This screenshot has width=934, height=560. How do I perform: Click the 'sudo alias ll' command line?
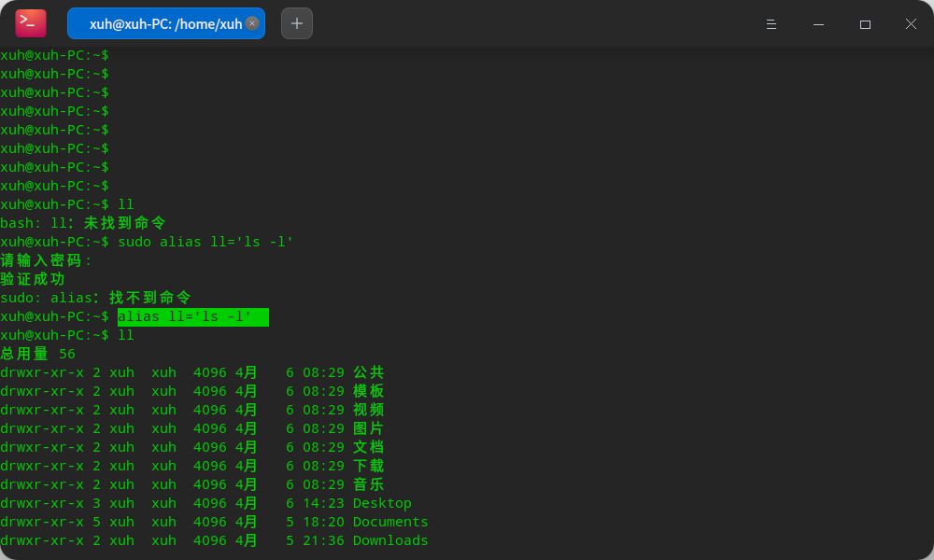tap(205, 242)
